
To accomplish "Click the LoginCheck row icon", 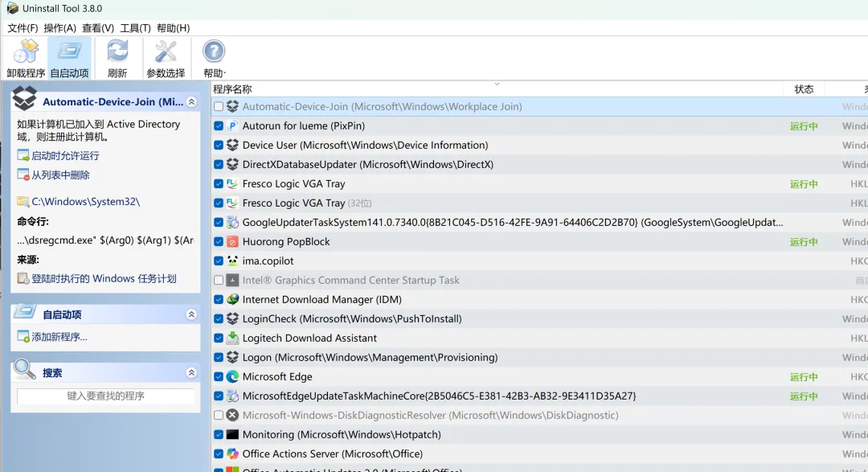I will click(x=232, y=318).
